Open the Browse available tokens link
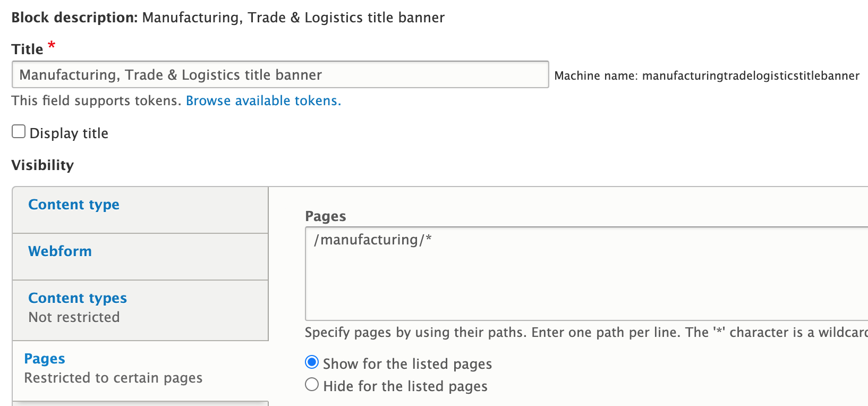Viewport: 868px width, 406px height. point(263,101)
